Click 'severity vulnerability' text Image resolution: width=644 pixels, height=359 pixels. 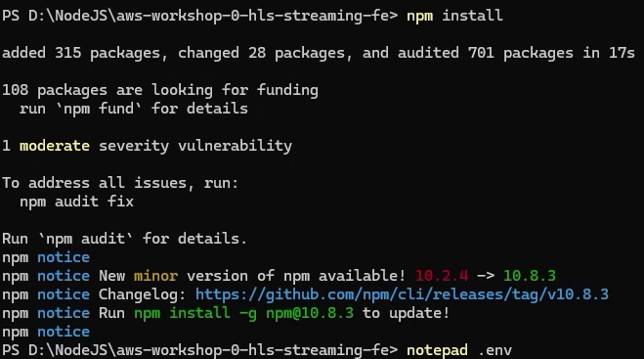[195, 146]
